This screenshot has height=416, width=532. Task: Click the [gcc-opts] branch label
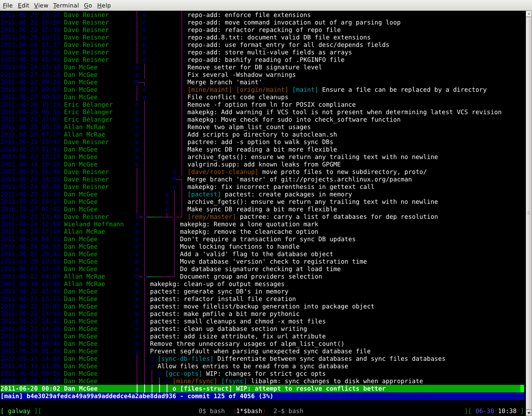[x=183, y=374]
